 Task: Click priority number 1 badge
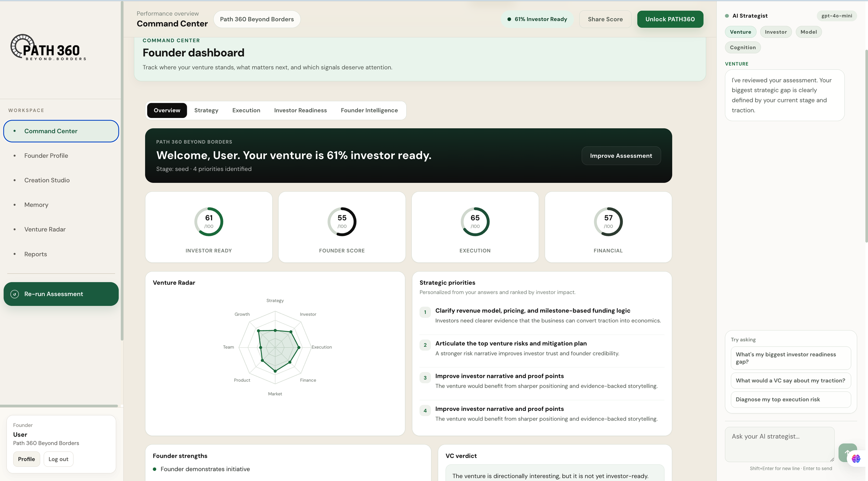tap(425, 312)
